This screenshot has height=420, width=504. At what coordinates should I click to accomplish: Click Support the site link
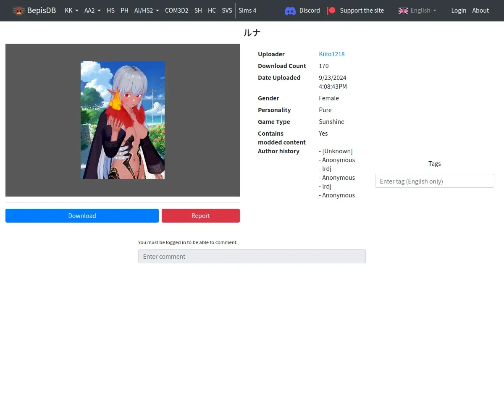point(362,10)
